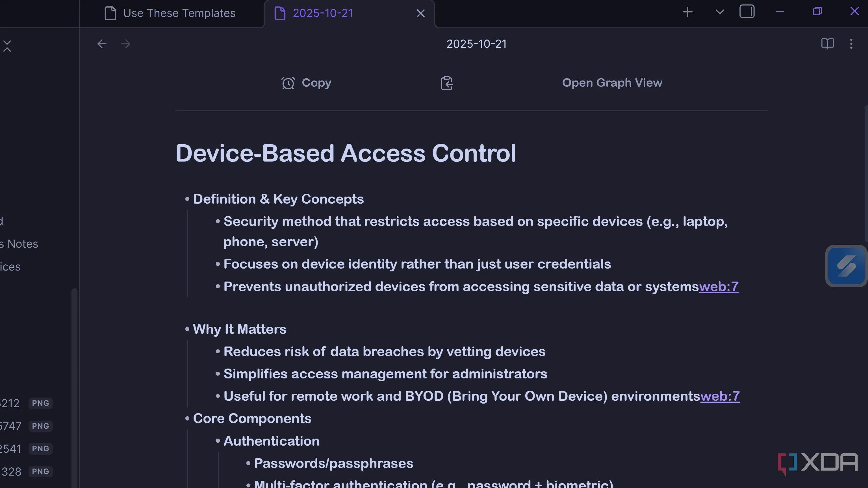Image resolution: width=868 pixels, height=488 pixels.
Task: Click the alarm clock Copy button
Action: click(x=306, y=83)
